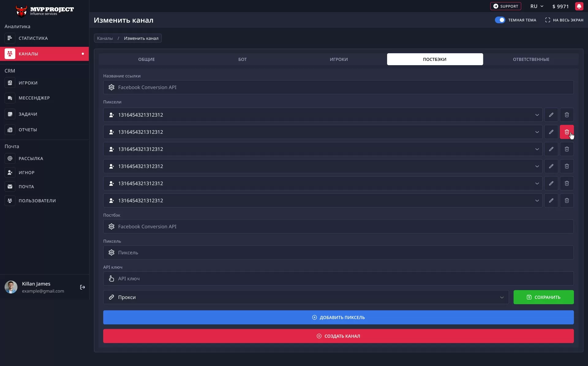This screenshot has width=588, height=366.
Task: Toggle the Темная тема switch off
Action: pyautogui.click(x=500, y=20)
